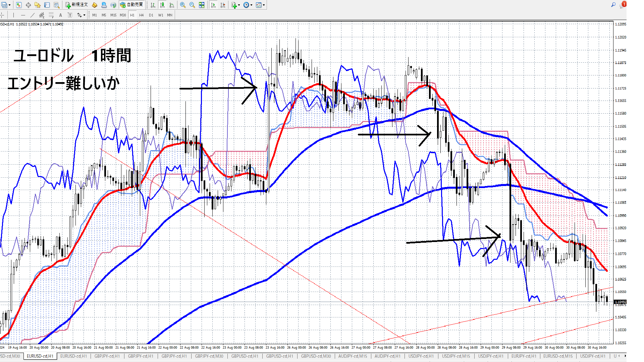
Task: Select the horizontal line drawing tool
Action: click(x=23, y=15)
